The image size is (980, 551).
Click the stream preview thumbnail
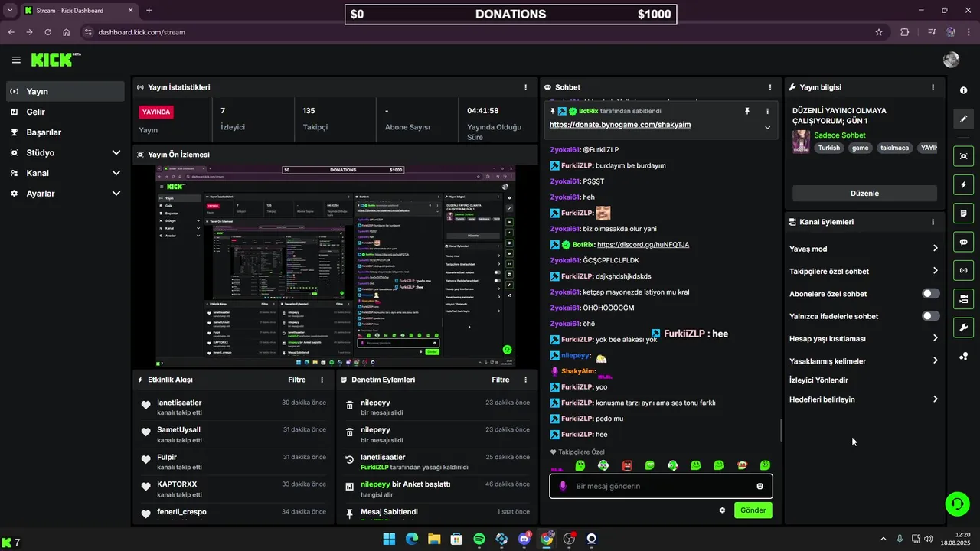pos(335,266)
